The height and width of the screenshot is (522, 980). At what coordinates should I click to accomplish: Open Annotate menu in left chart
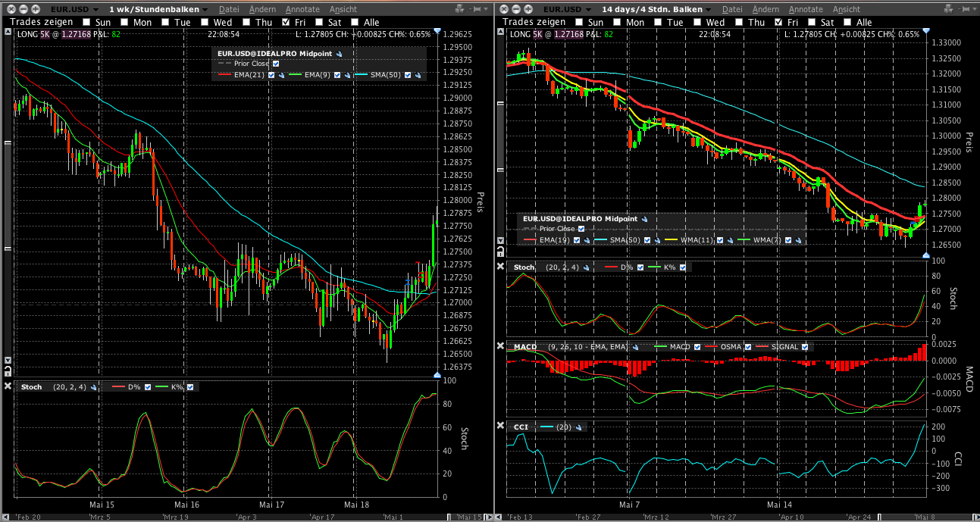pos(302,9)
